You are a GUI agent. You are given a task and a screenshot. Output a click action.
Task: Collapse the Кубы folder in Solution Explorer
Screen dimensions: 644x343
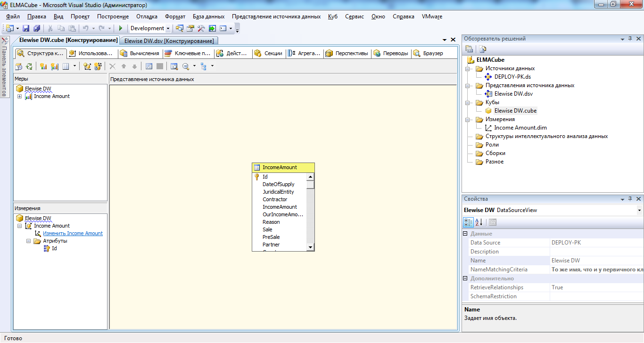click(x=469, y=103)
